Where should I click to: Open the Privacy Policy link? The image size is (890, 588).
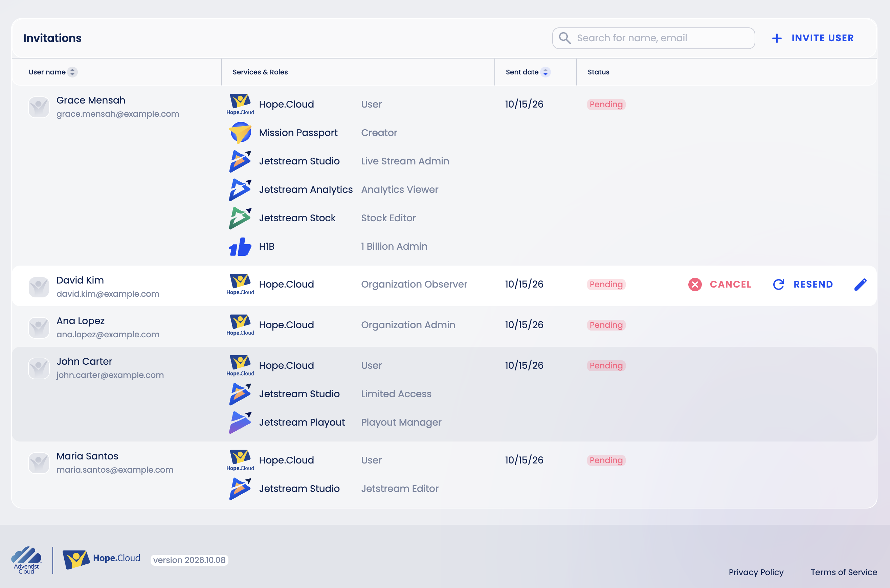756,572
